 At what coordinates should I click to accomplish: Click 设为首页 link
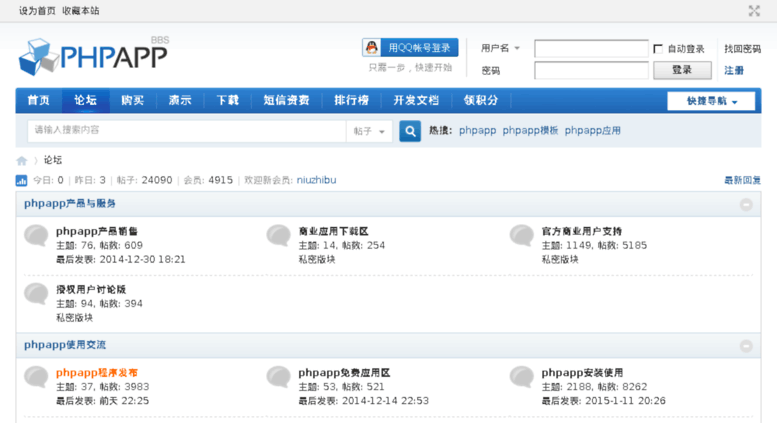tap(37, 11)
